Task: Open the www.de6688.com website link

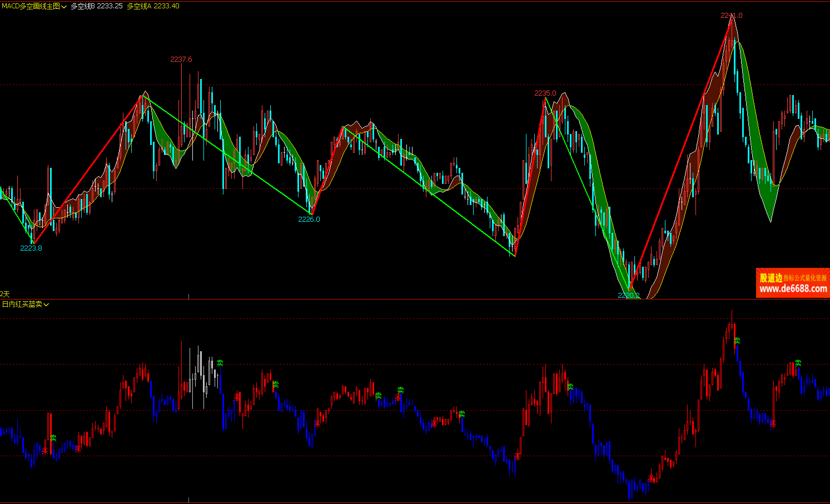Action: [793, 288]
